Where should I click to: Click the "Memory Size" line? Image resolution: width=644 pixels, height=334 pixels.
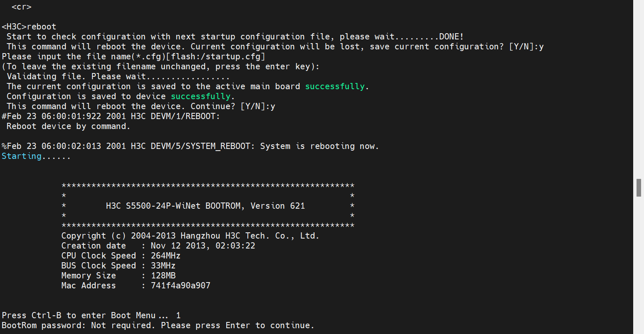[118, 276]
